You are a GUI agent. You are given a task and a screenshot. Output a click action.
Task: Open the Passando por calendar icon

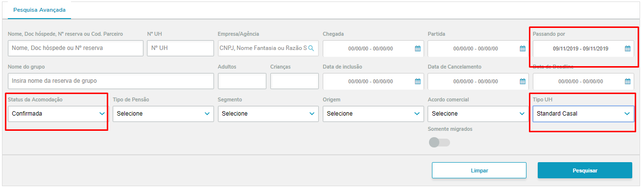[x=627, y=48]
